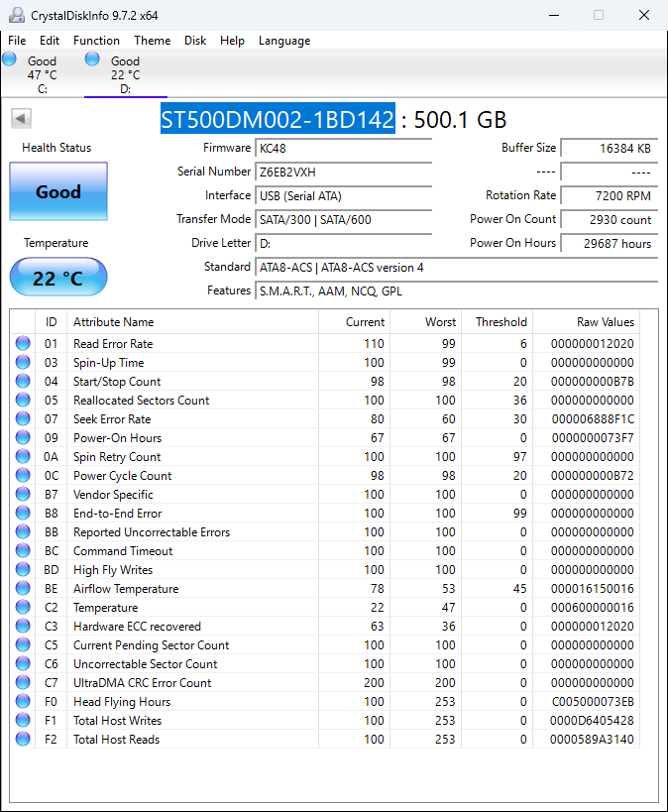This screenshot has width=668, height=812.
Task: Click the Good health status button
Action: (x=58, y=191)
